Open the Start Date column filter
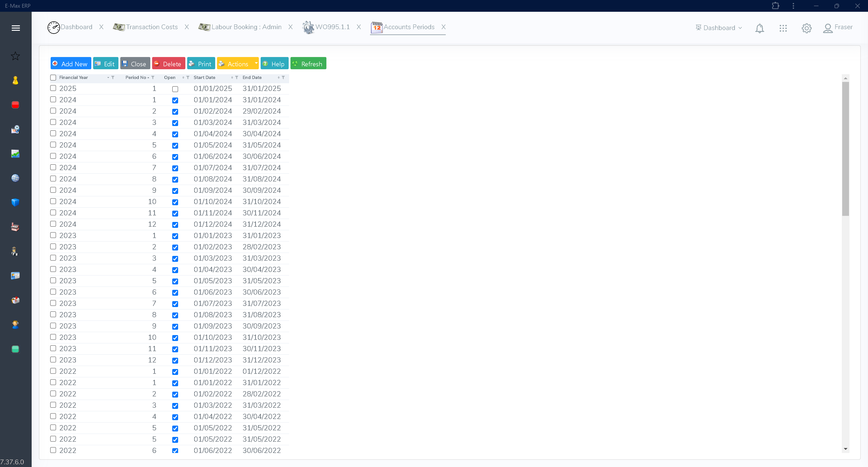Screen dimensions: 868x467 coord(236,78)
